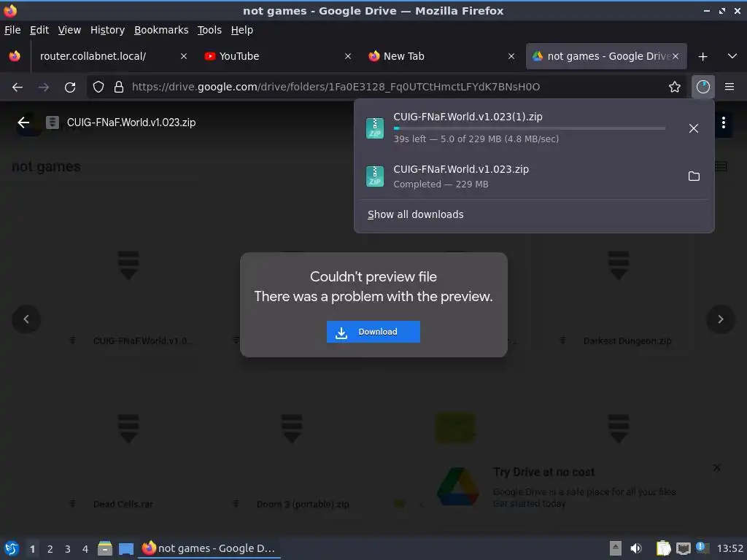Show completed CUIG-FNaF.World.v1.023.zip in folder
747x560 pixels.
[694, 176]
